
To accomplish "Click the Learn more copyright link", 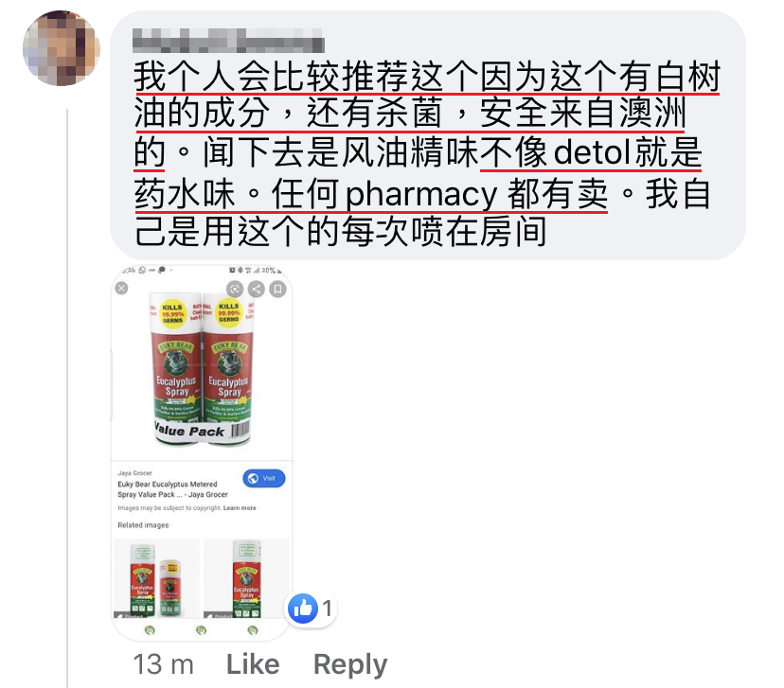I will [x=240, y=507].
